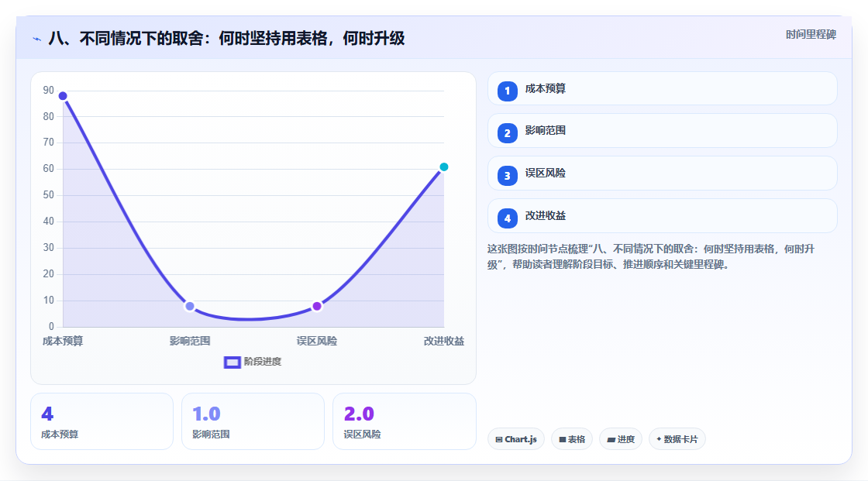Click the 阶段进度 legend label
This screenshot has height=481, width=868.
point(263,362)
